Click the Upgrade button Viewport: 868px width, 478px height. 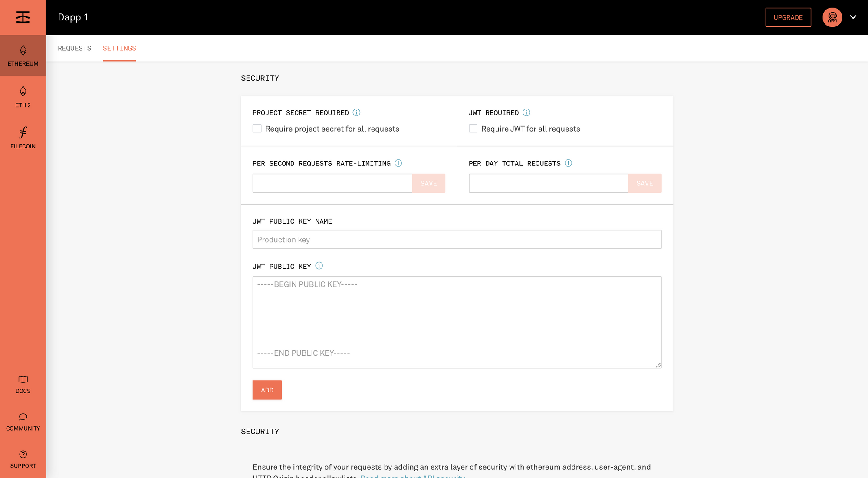click(788, 17)
